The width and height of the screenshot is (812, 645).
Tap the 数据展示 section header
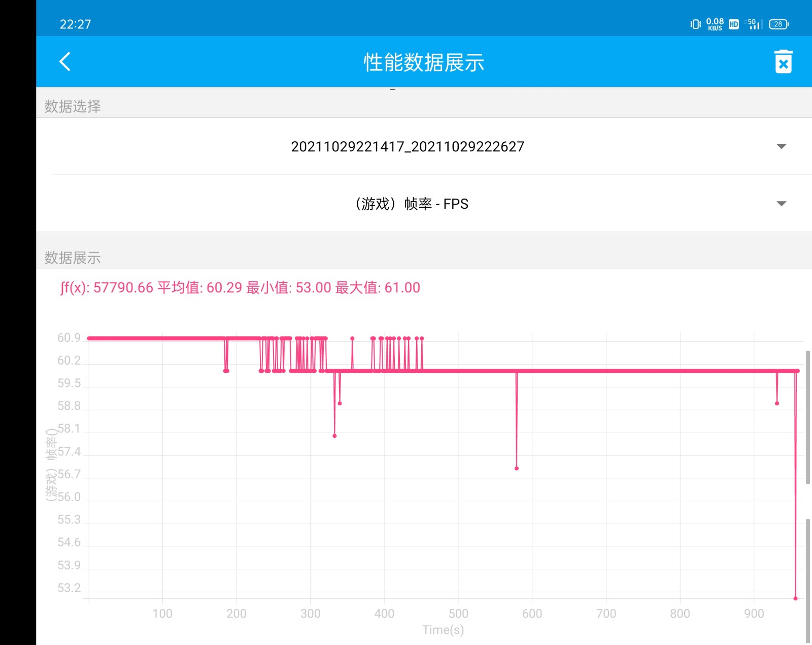point(73,257)
